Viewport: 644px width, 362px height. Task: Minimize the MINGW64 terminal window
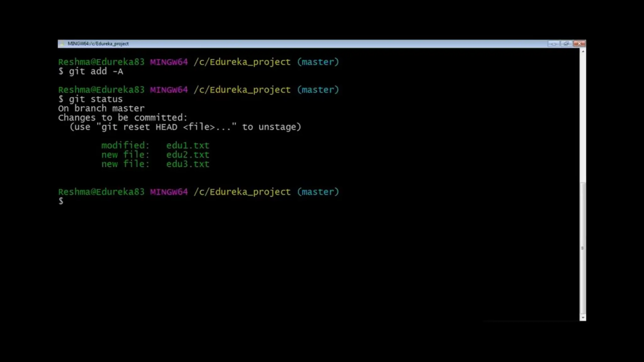point(553,44)
